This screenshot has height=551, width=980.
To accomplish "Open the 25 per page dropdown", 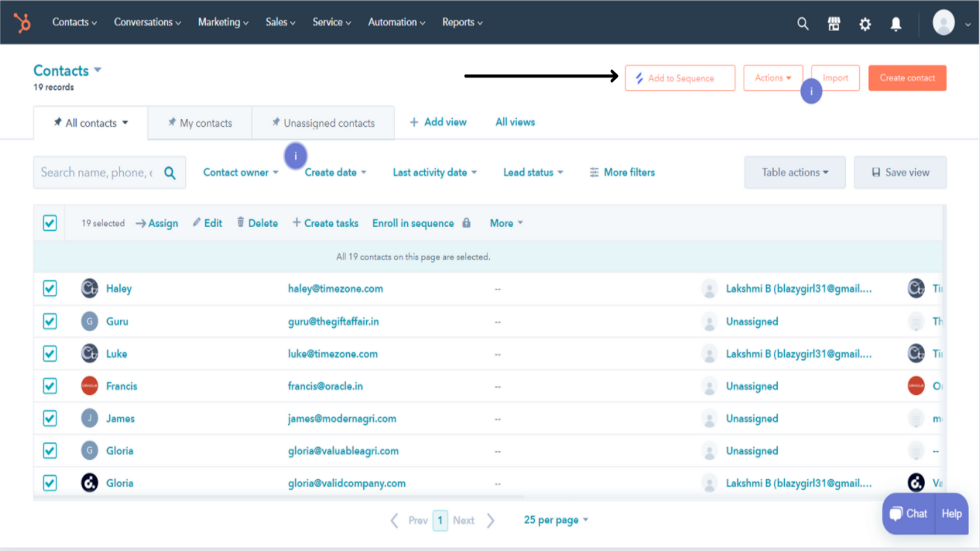I will coord(556,520).
